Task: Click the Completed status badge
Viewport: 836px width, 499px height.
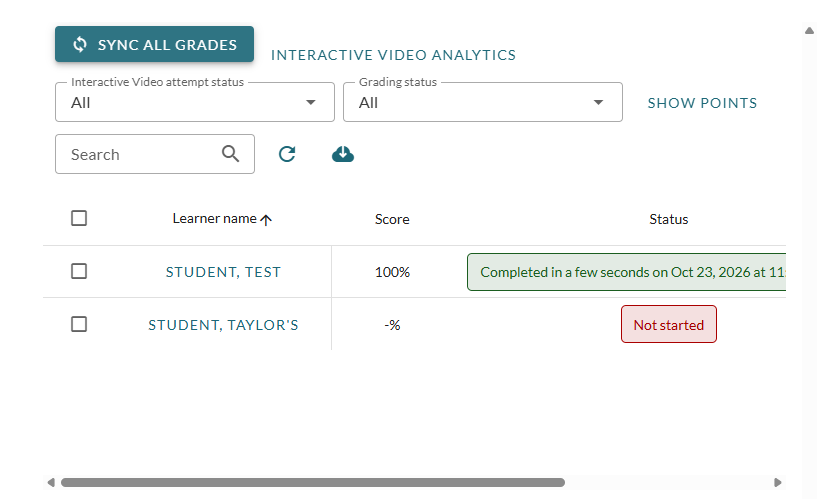Action: 626,272
